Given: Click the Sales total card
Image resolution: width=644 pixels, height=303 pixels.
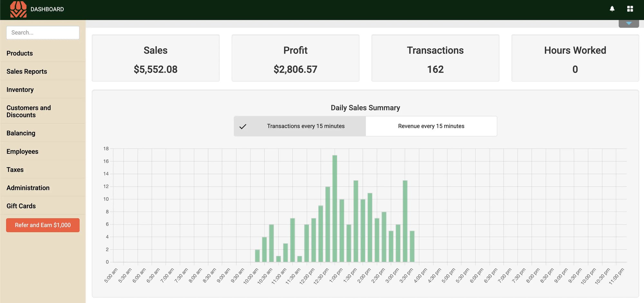Looking at the screenshot, I should 156,58.
